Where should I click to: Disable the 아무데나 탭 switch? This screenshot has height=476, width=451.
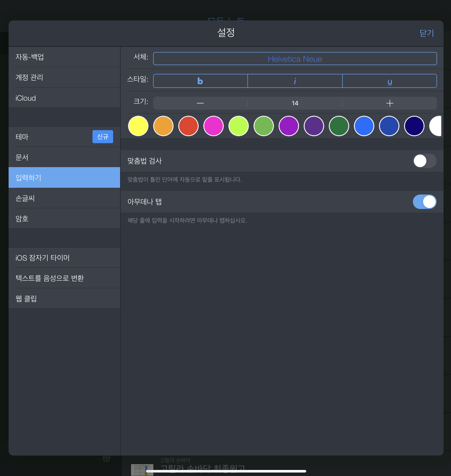coord(424,202)
